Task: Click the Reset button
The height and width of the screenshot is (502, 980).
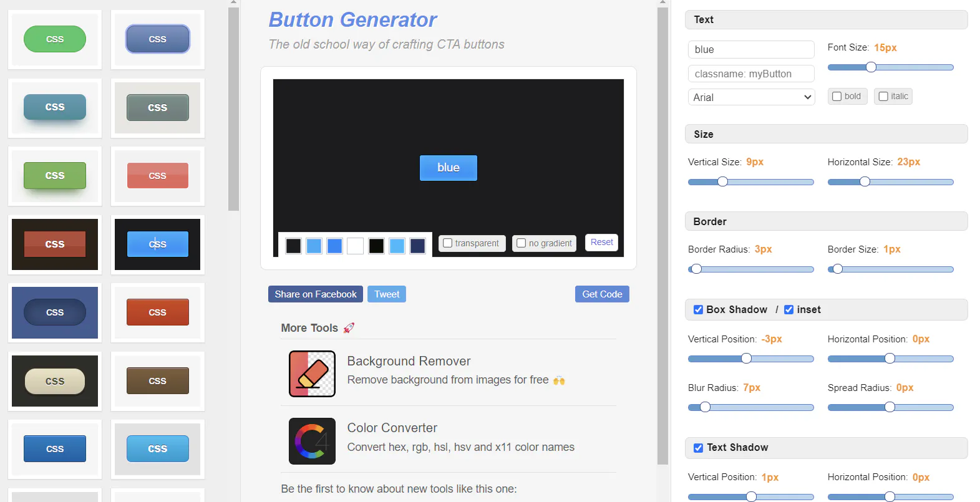Action: tap(602, 243)
